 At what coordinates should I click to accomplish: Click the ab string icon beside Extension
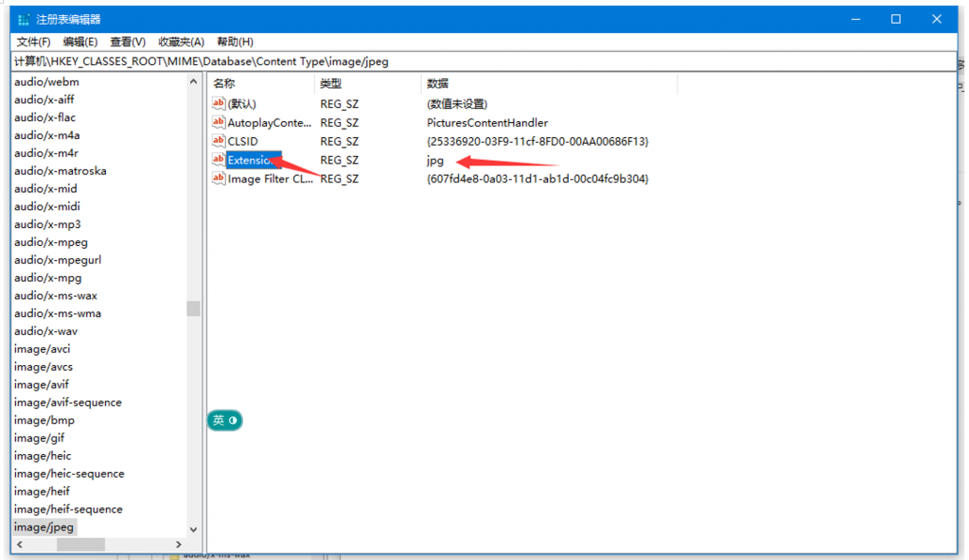click(219, 160)
